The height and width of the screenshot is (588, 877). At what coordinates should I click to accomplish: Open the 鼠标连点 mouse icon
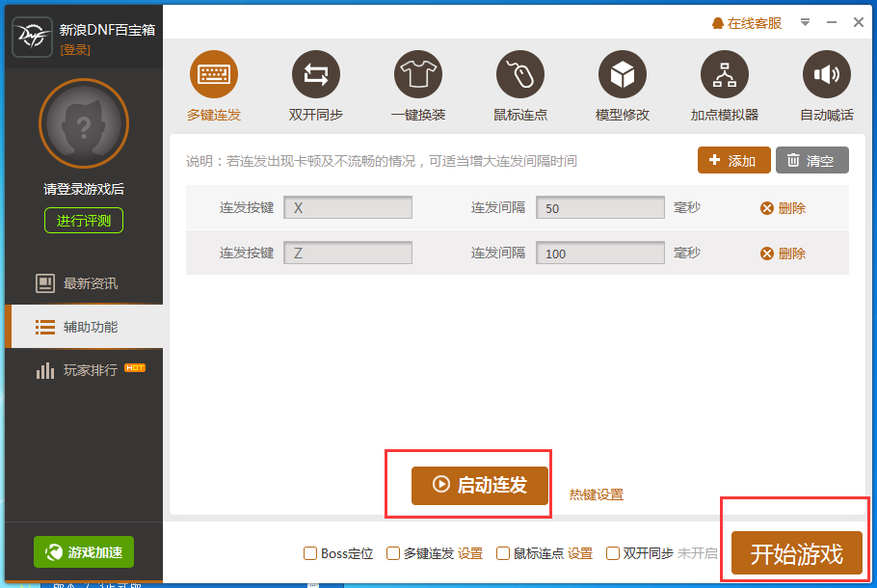pyautogui.click(x=520, y=74)
